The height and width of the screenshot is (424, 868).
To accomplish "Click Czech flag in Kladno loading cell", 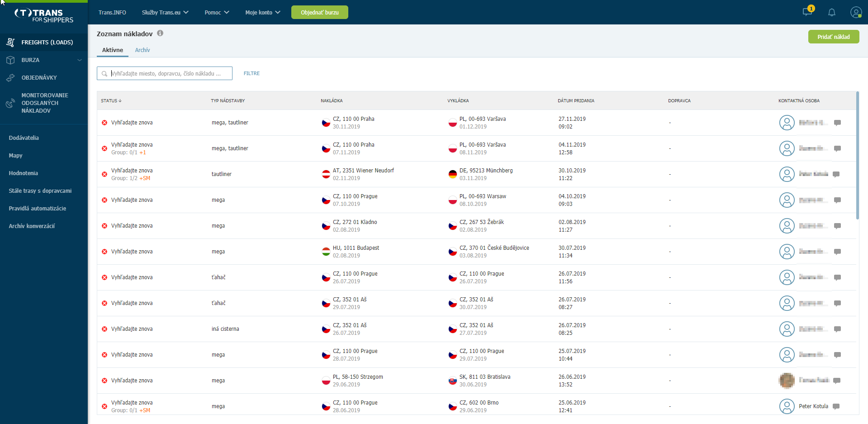I will click(x=326, y=226).
